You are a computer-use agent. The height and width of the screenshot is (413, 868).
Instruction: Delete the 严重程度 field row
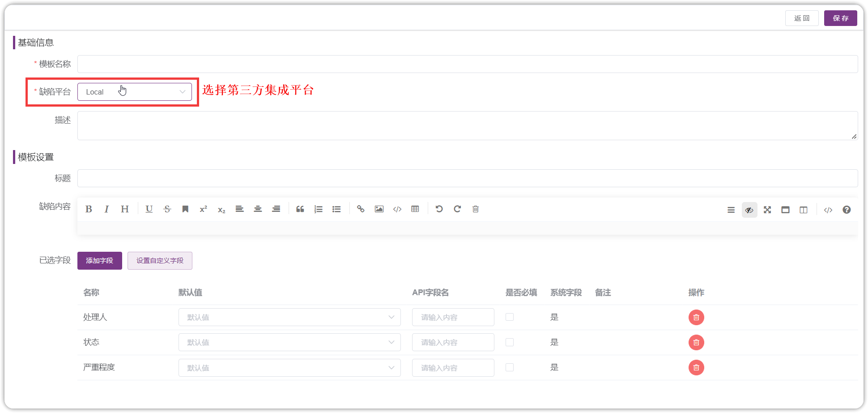[x=696, y=367]
